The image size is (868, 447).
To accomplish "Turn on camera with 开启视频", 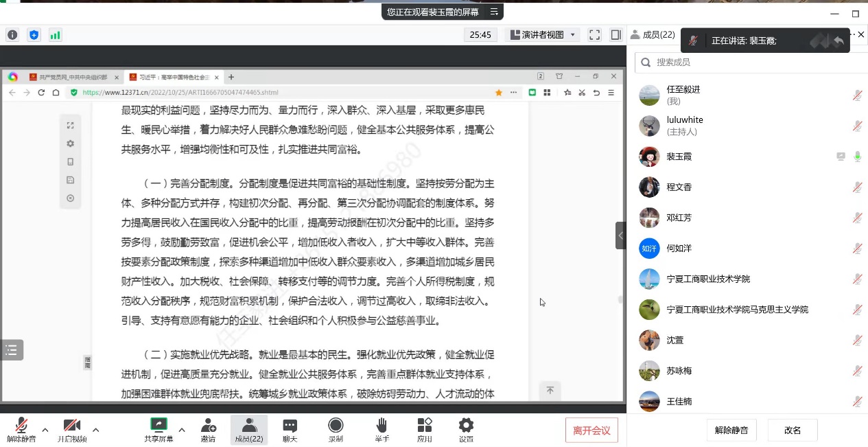I will [x=72, y=430].
